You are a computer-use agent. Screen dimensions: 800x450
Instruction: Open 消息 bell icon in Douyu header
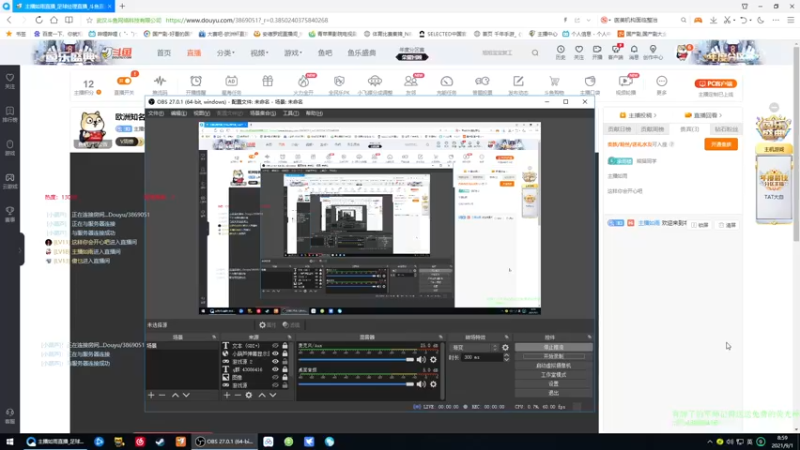pos(634,52)
